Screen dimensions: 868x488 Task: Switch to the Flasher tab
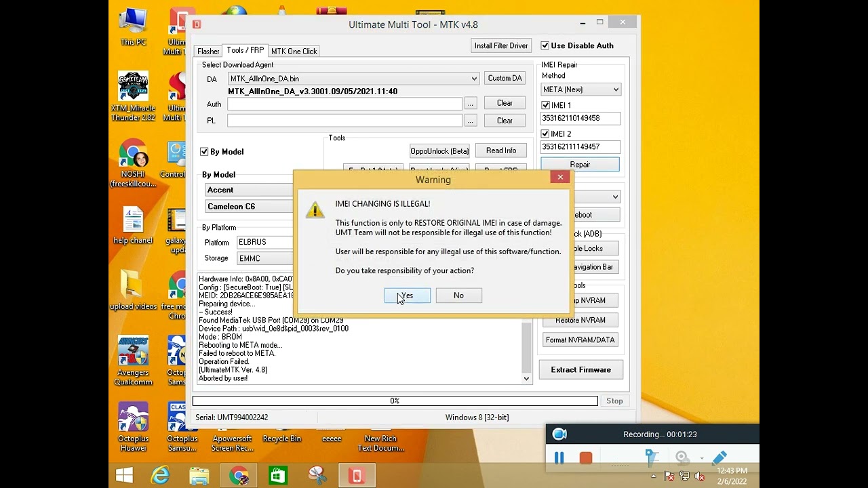[x=208, y=52]
